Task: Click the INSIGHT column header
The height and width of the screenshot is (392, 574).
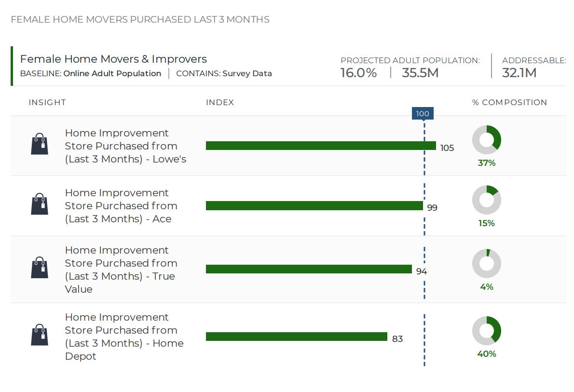Action: pyautogui.click(x=47, y=103)
